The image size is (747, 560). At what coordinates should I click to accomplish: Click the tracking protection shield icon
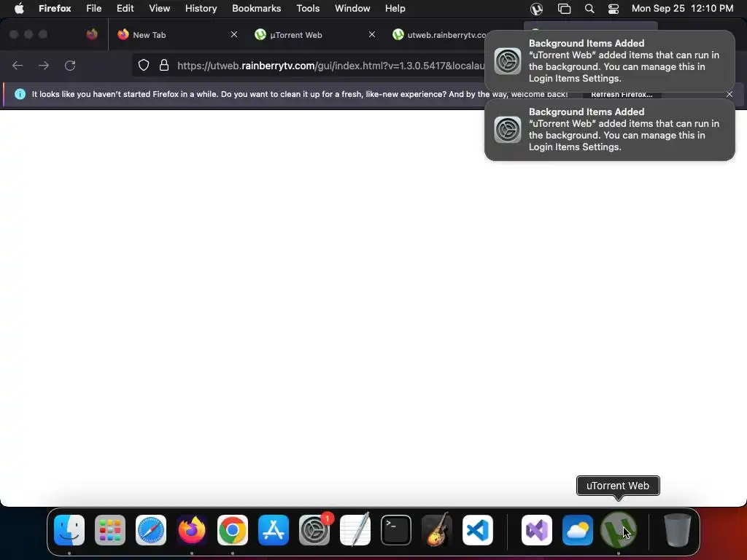pyautogui.click(x=144, y=65)
